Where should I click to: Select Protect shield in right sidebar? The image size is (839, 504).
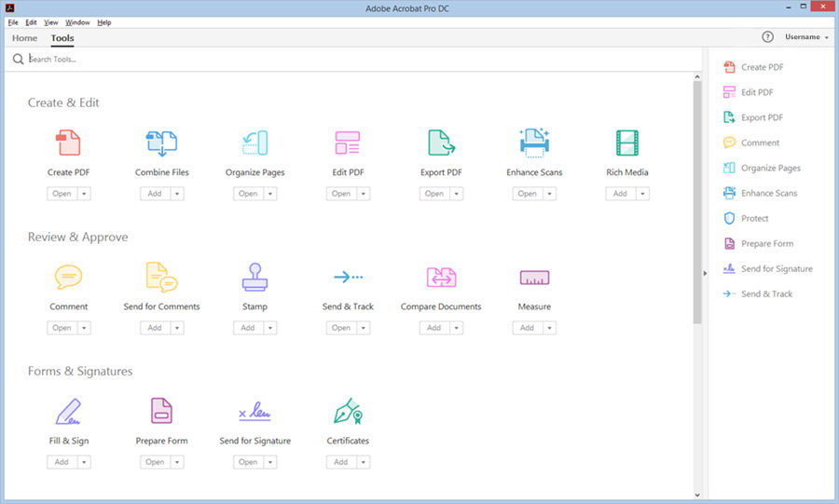point(729,218)
